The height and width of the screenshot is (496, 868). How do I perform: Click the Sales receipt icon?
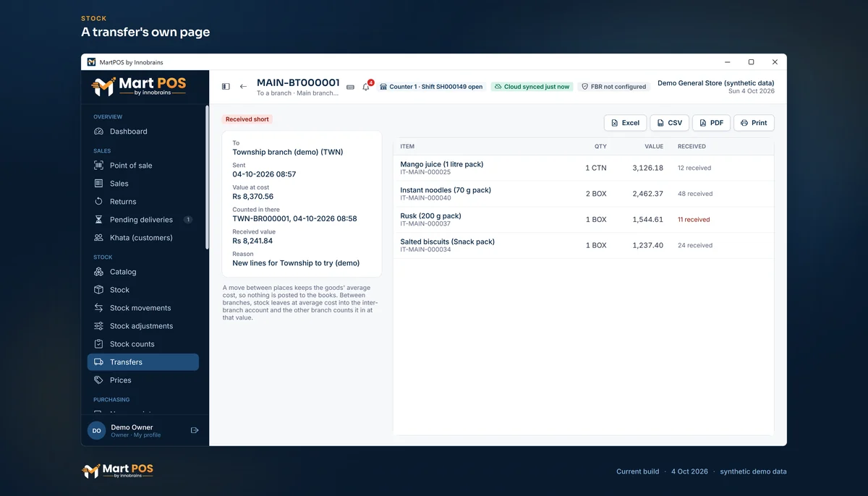click(x=99, y=184)
